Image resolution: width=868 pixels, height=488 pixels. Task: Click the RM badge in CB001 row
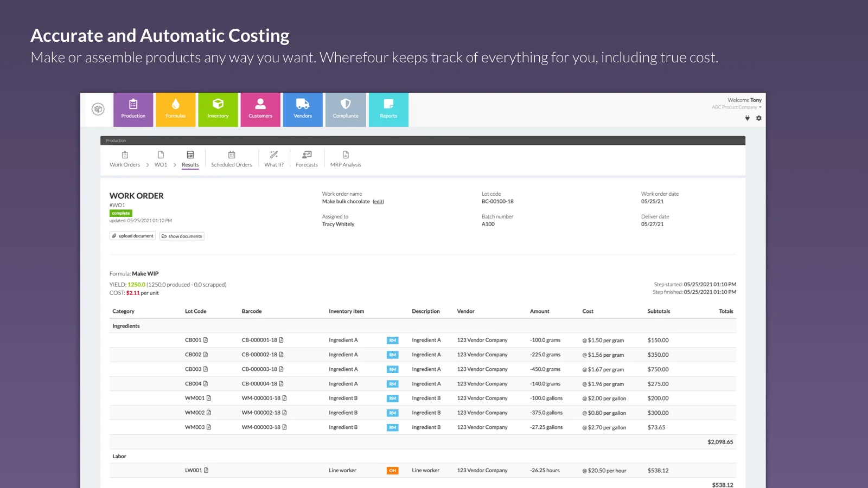(392, 341)
